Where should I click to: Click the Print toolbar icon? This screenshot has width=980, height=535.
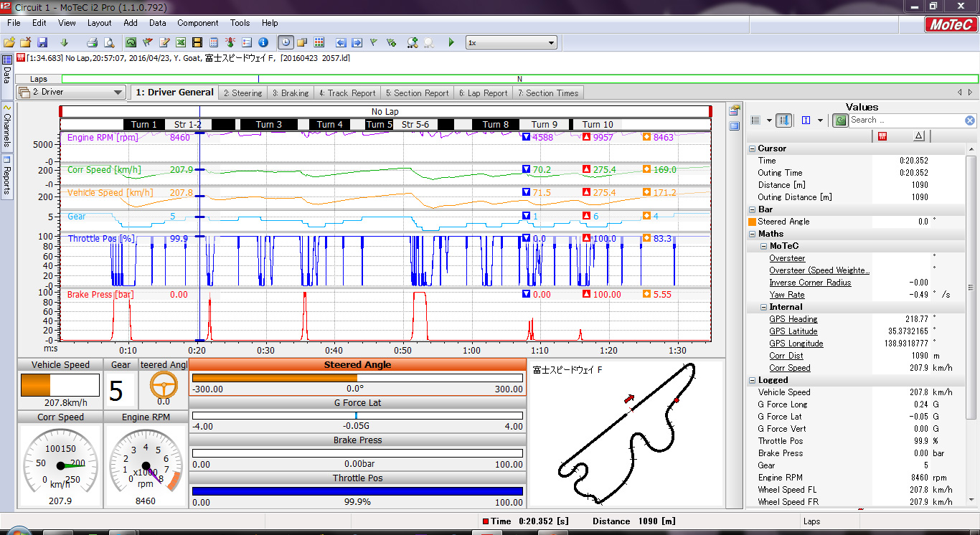[93, 42]
